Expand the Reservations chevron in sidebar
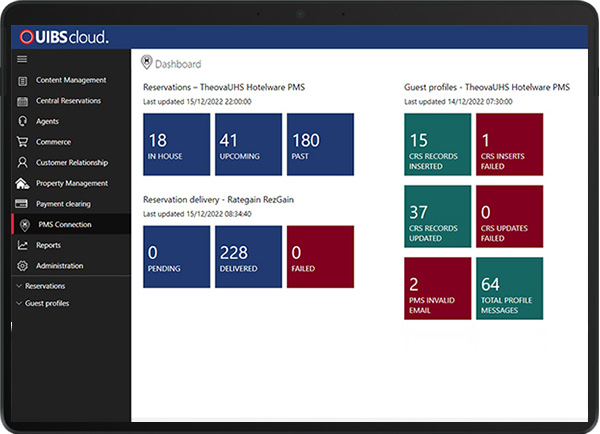 click(19, 286)
